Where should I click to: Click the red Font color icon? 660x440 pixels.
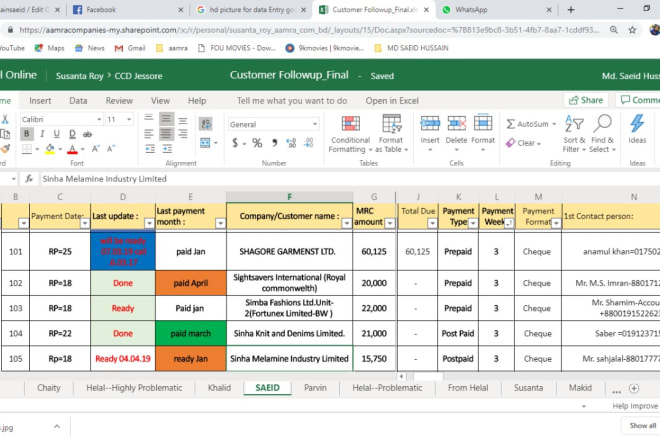72,149
